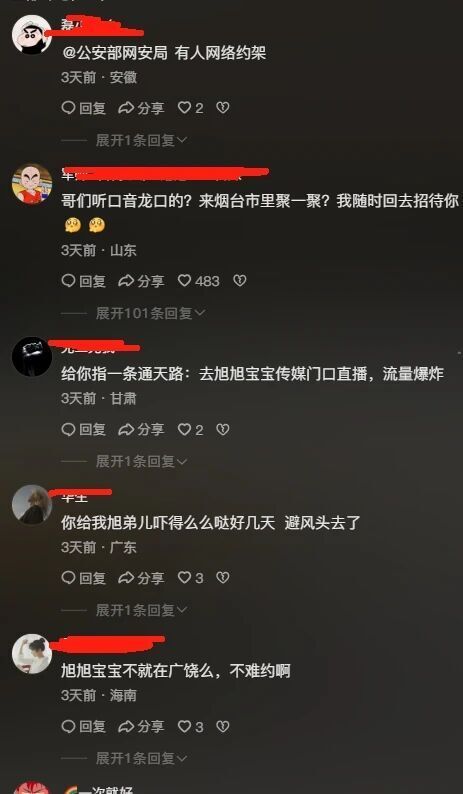463x794 pixels.
Task: Open the Krillin cartoon avatar profile
Action: (32, 183)
